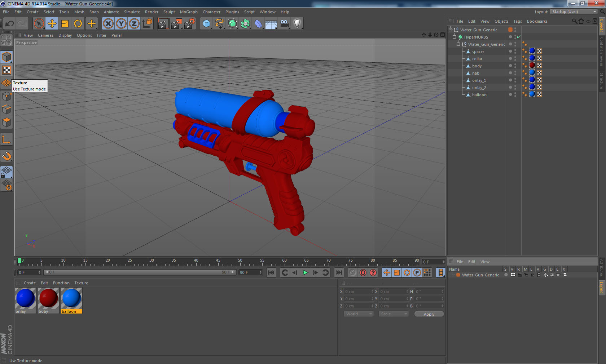Render the active view
Screen dimensions: 606x364
[x=163, y=24]
